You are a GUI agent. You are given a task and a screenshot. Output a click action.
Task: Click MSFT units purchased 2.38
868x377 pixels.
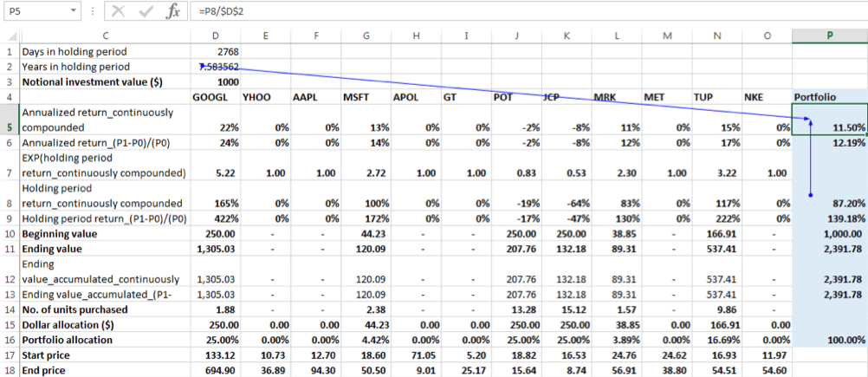tap(366, 309)
